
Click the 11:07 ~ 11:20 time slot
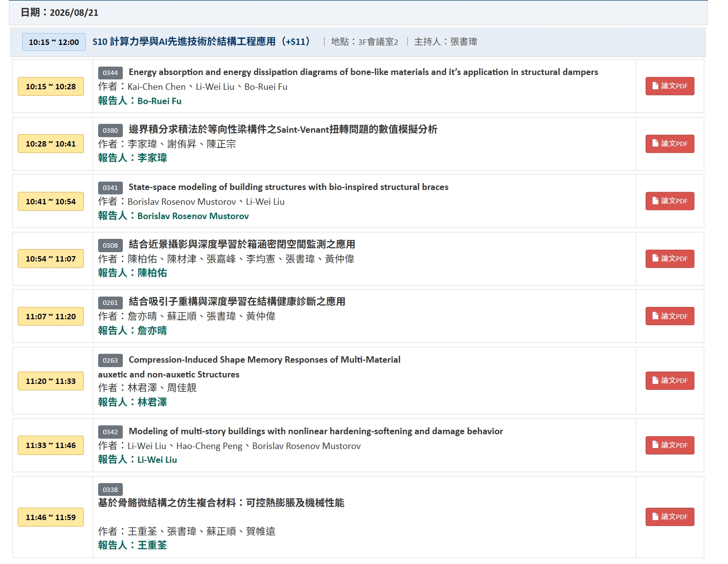pyautogui.click(x=51, y=316)
